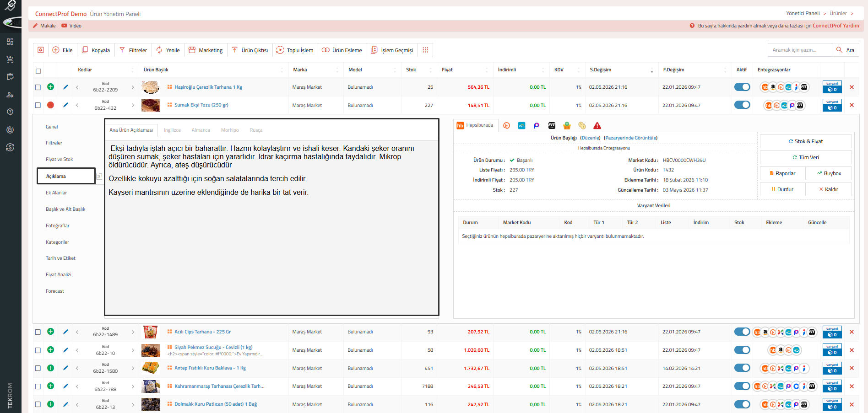The image size is (868, 413).
Task: Switch to the Morhipo description tab
Action: tap(230, 130)
